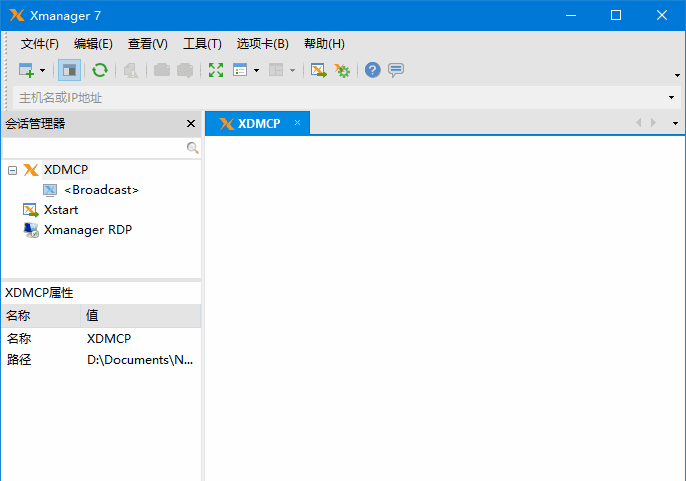Minimize the Xmanager 7 window
The image size is (686, 481).
coord(570,15)
